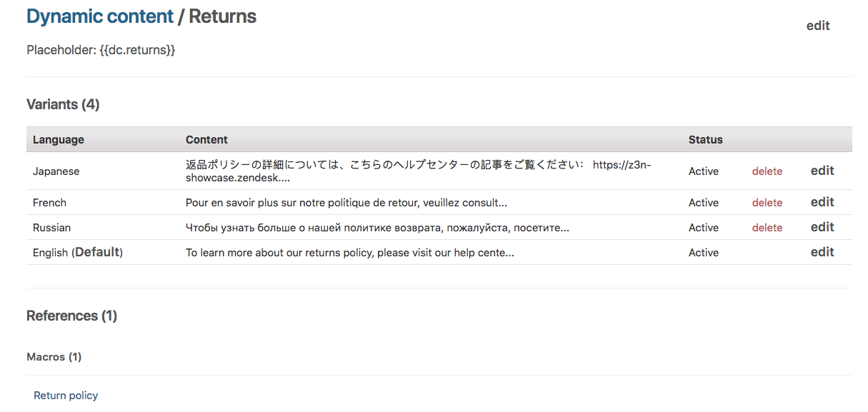868x412 pixels.
Task: Edit the Japanese variant
Action: pyautogui.click(x=822, y=171)
